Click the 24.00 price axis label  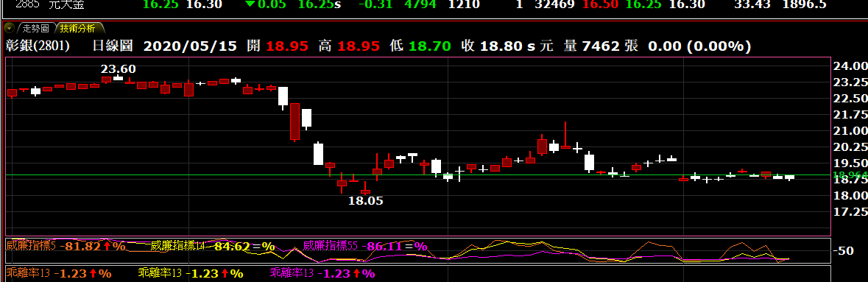[x=850, y=66]
